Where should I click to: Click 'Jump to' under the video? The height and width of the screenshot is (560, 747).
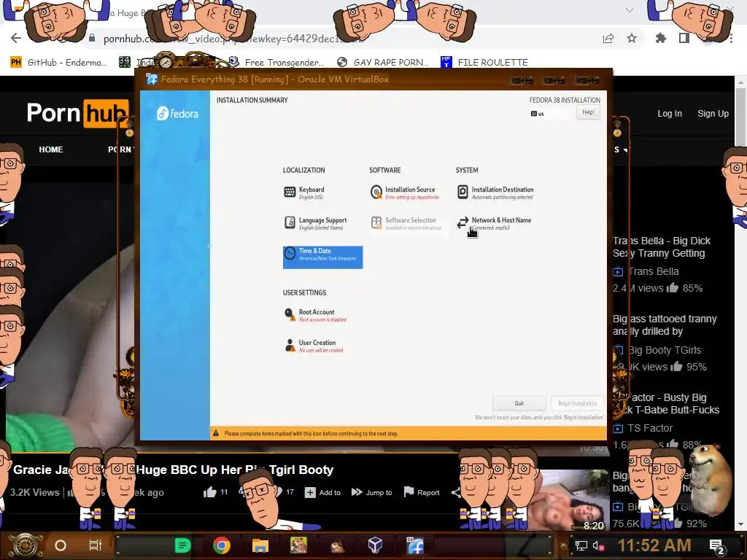coord(371,492)
